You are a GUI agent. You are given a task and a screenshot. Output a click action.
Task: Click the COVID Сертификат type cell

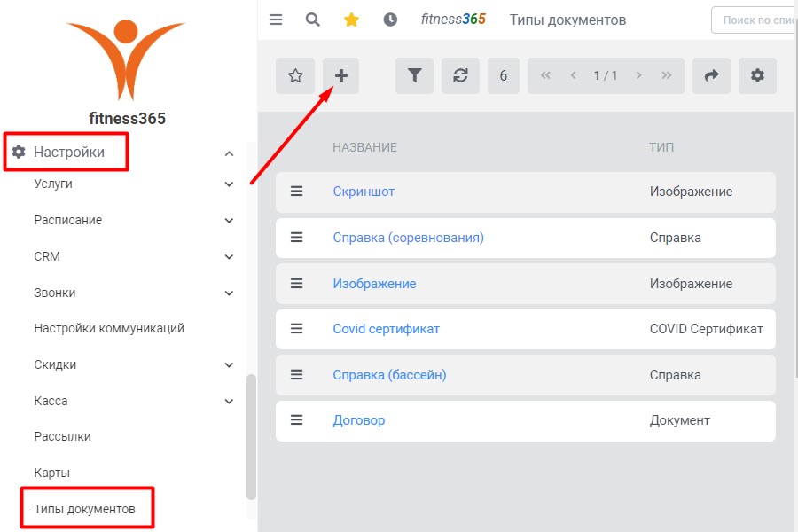click(x=707, y=329)
